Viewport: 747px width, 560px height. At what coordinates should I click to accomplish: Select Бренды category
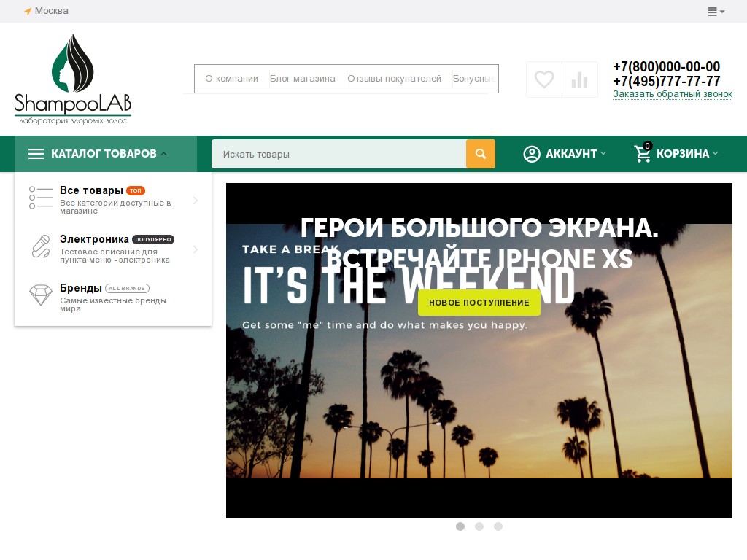[81, 288]
